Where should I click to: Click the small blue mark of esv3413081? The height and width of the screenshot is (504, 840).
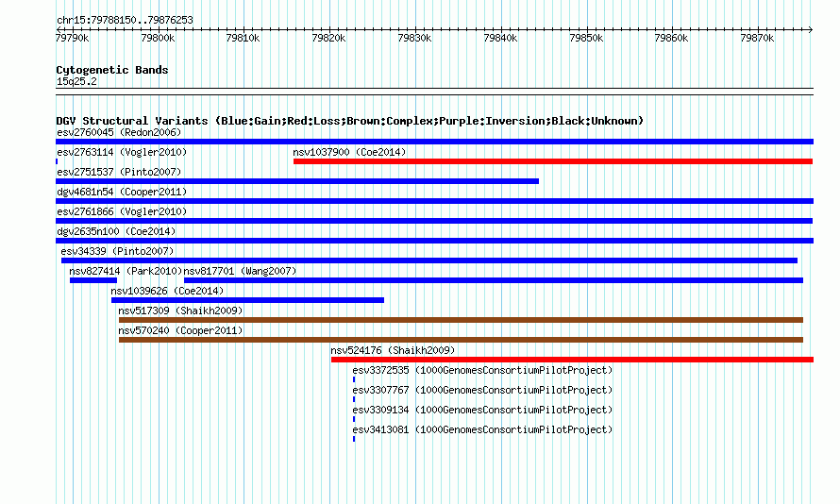pos(354,439)
